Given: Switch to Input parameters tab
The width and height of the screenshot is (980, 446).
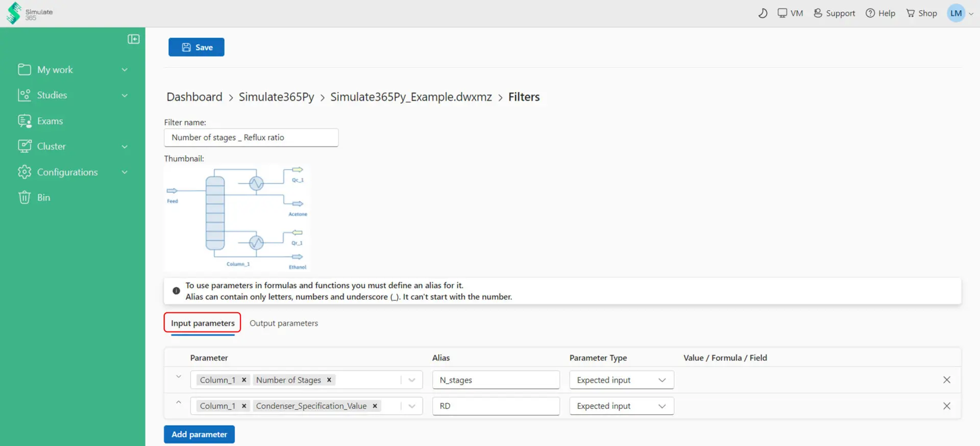Looking at the screenshot, I should tap(203, 323).
